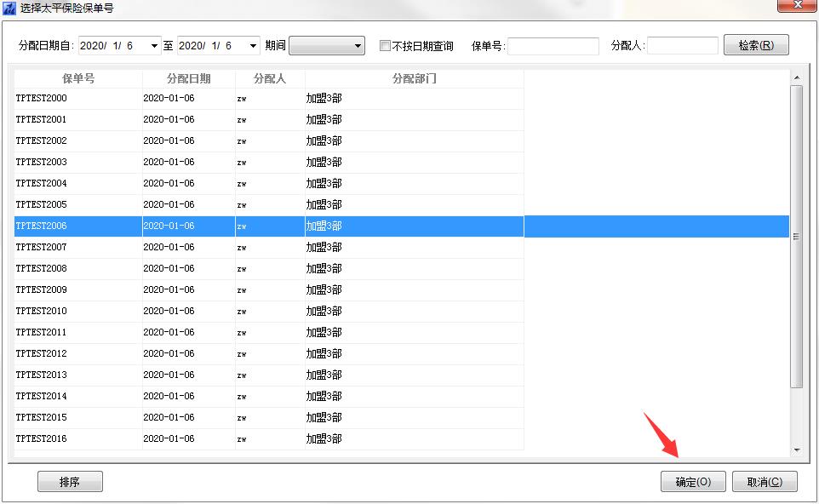This screenshot has height=504, width=819.
Task: Toggle the 不按日期查询 checkbox
Action: [x=386, y=46]
